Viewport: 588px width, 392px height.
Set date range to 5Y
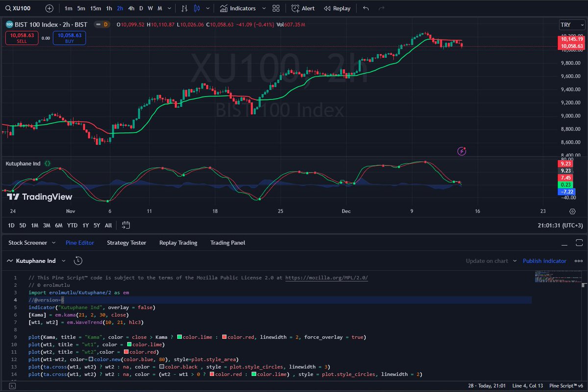click(x=97, y=225)
